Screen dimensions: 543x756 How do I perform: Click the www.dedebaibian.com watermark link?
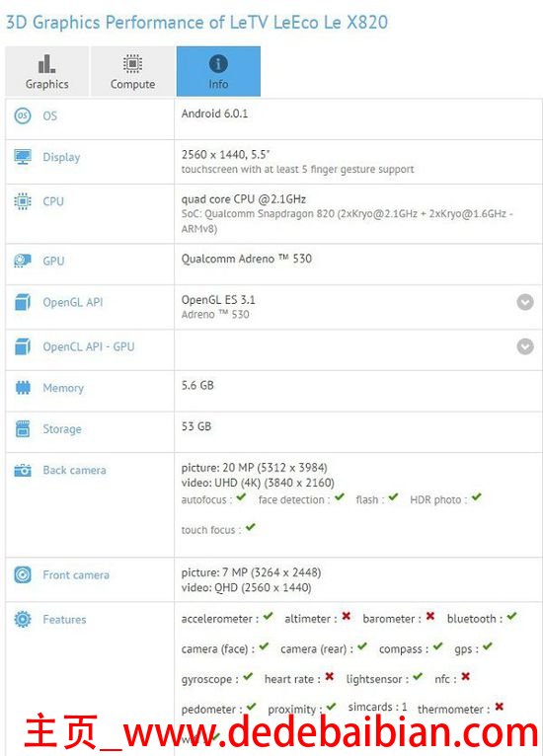point(331,733)
